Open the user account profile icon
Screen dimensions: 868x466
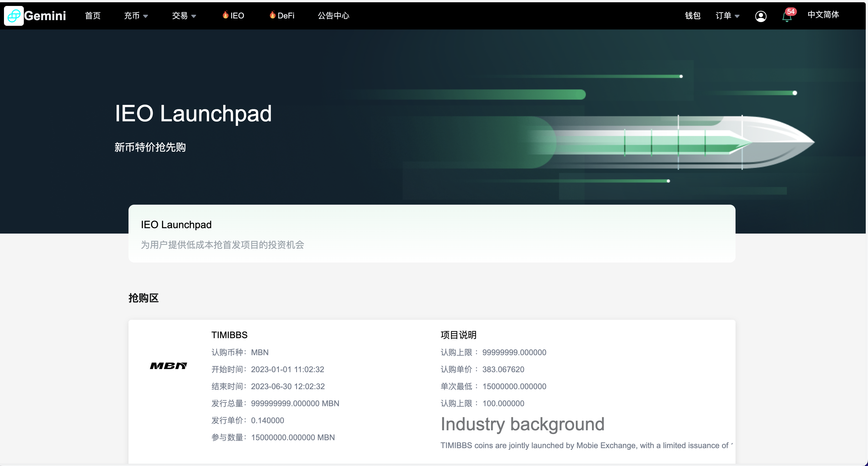(760, 16)
